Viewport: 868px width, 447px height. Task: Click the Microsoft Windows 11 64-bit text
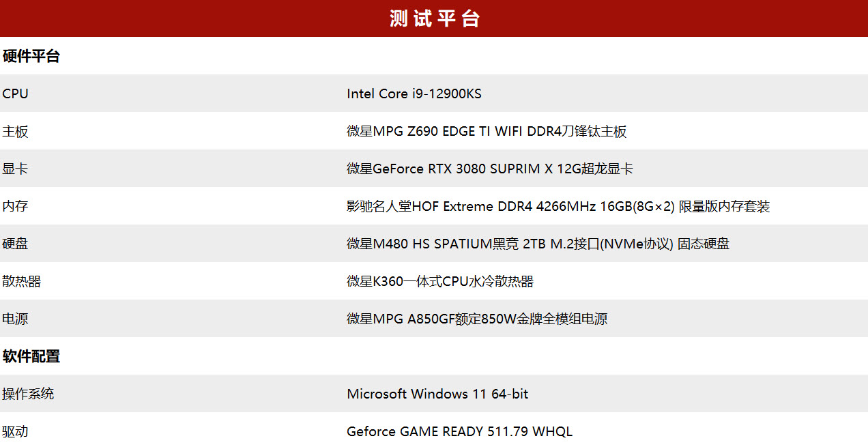pos(437,394)
